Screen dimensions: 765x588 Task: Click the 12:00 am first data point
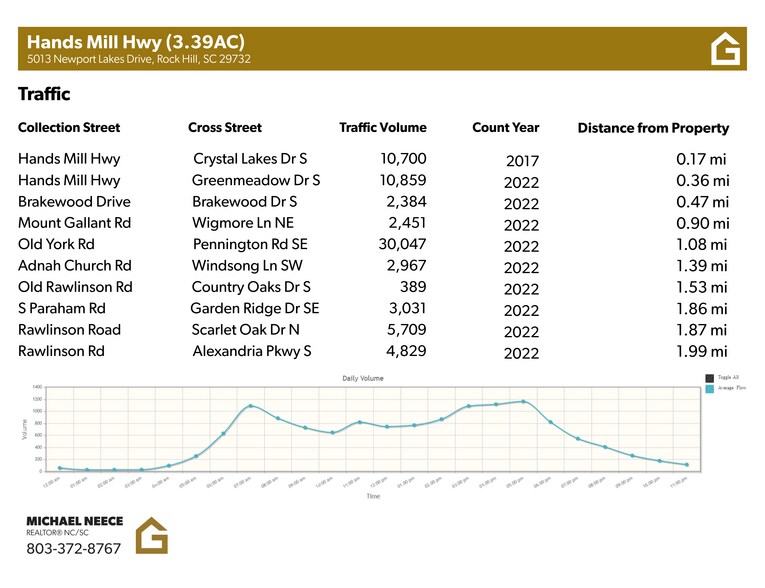pos(60,468)
